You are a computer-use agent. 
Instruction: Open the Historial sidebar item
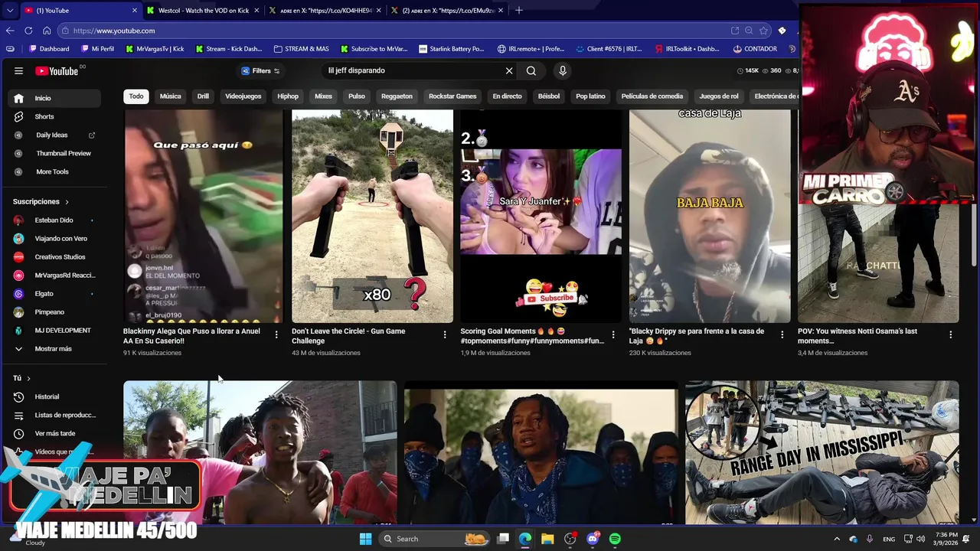[54, 396]
